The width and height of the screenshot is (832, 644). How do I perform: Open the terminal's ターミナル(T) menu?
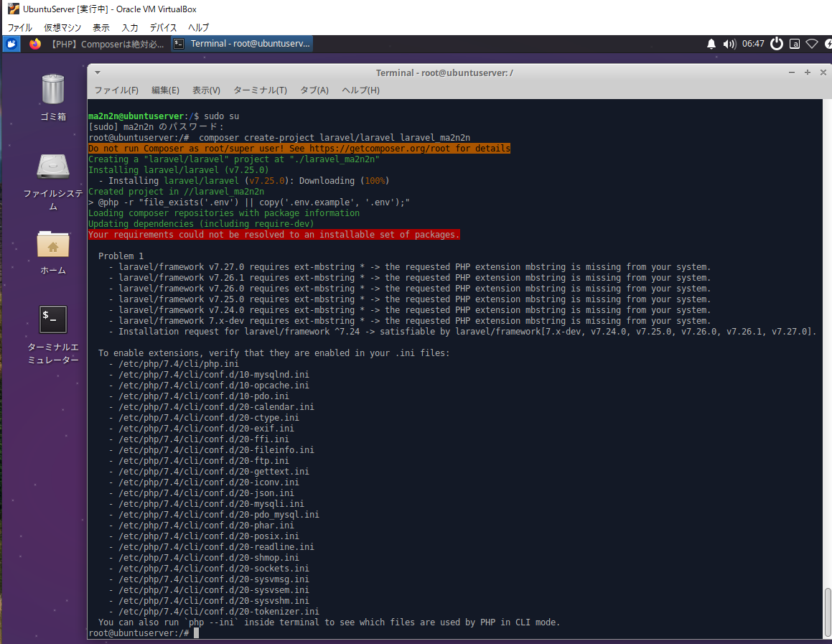pyautogui.click(x=260, y=90)
